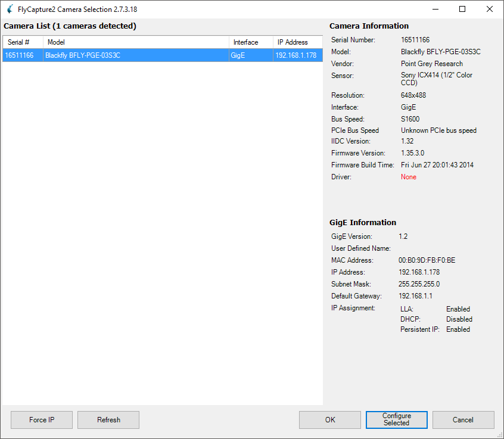This screenshot has height=439, width=504.
Task: Click the FlyCapture2 app icon in title bar
Action: 10,9
